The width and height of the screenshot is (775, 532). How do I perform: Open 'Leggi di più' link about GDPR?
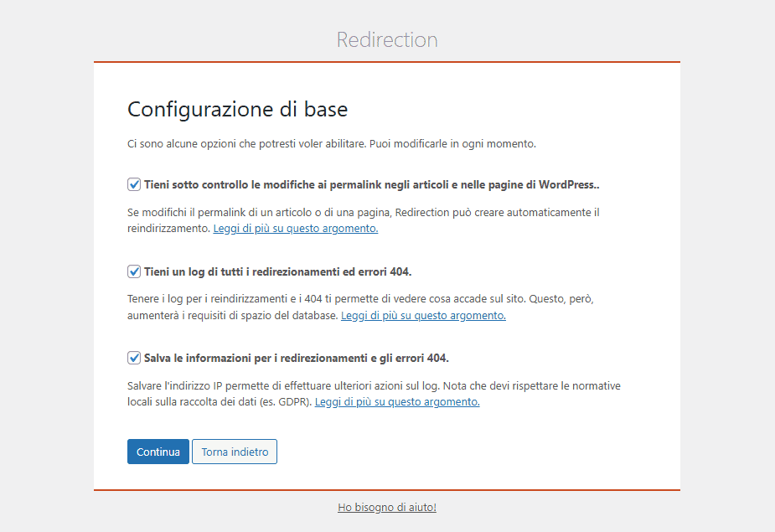(397, 402)
